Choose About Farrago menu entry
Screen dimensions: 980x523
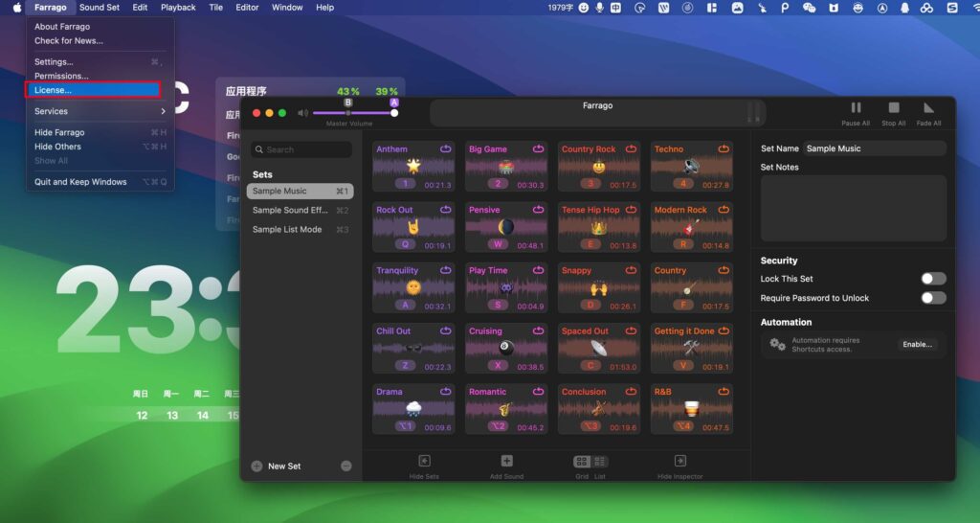100,26
